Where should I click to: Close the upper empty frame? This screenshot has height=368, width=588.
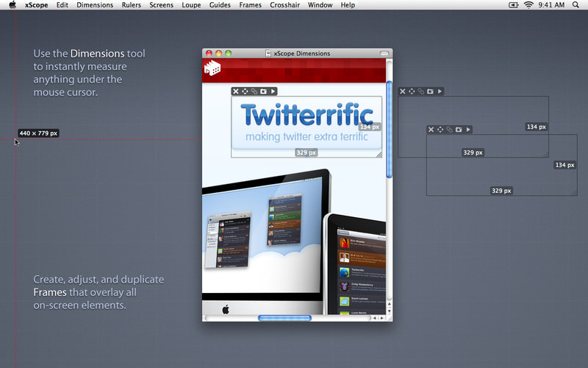tap(402, 91)
